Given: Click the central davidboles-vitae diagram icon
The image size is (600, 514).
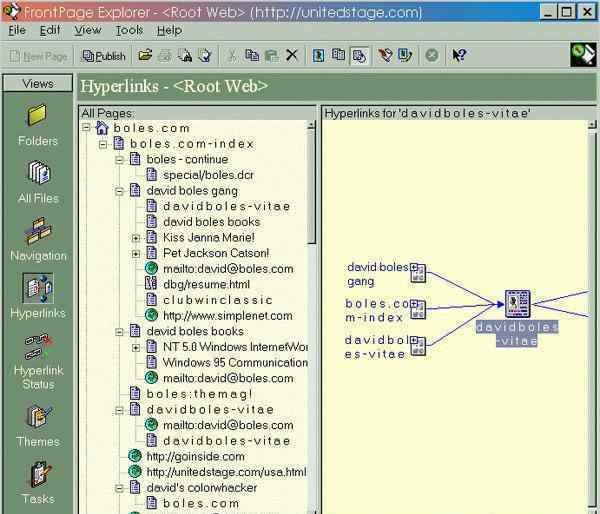Looking at the screenshot, I should [x=517, y=304].
